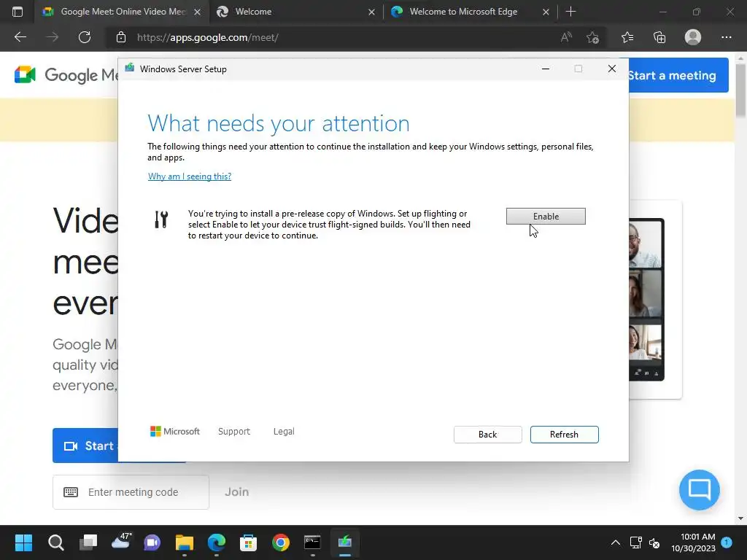Screen dimensions: 747x560
Task: Open taskbar Search
Action: pyautogui.click(x=55, y=542)
